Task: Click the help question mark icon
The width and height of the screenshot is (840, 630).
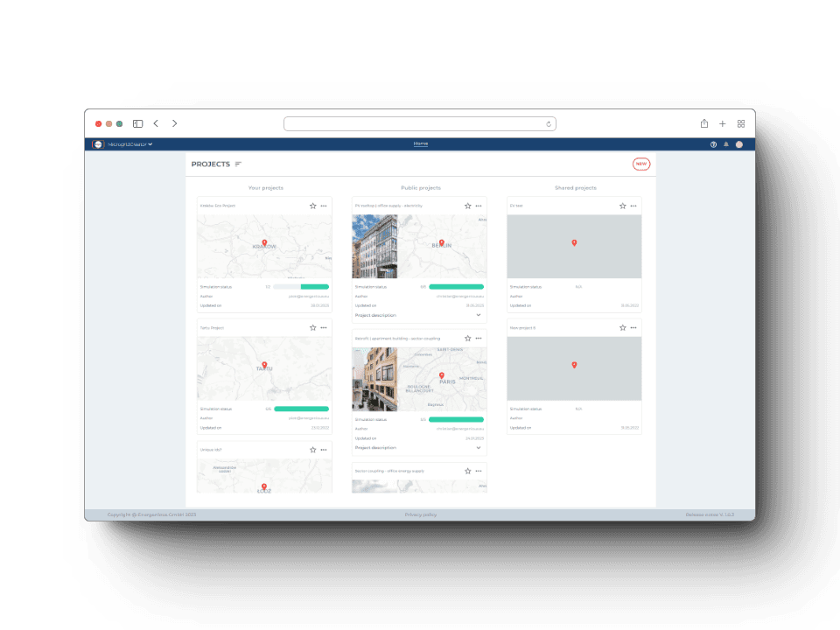Action: 713,144
